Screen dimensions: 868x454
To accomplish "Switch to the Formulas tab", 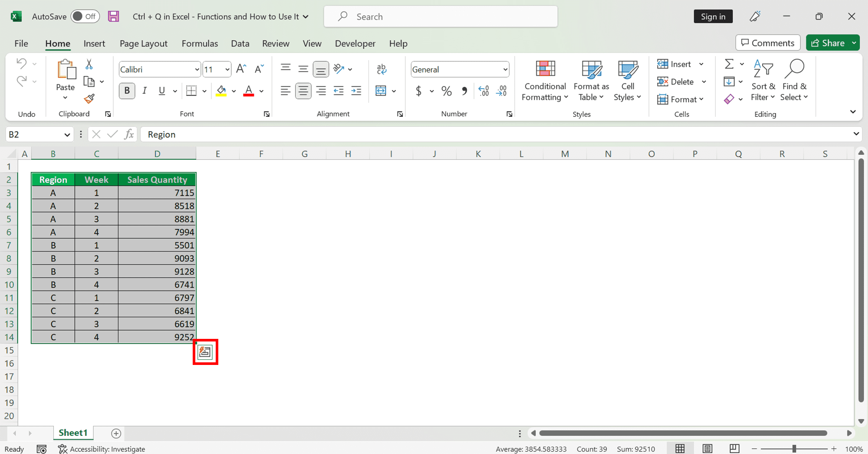I will [200, 43].
